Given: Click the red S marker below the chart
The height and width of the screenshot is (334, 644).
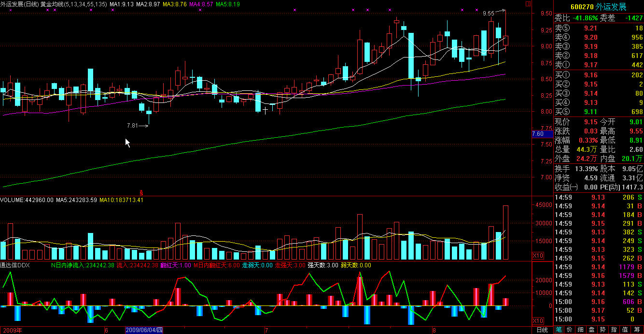Looking at the screenshot, I should tap(141, 192).
